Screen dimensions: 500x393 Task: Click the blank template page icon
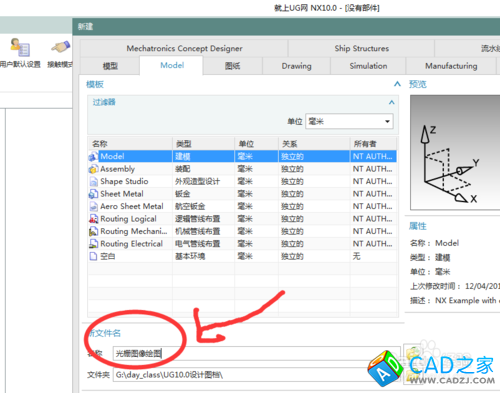click(93, 256)
